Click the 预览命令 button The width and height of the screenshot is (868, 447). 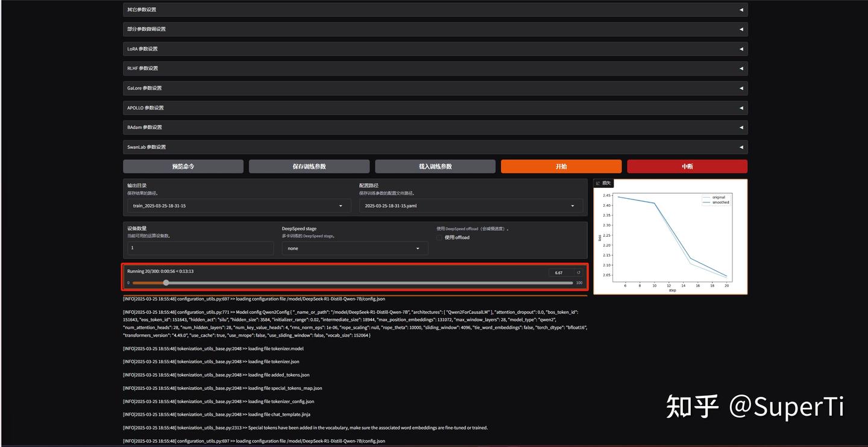(x=183, y=166)
